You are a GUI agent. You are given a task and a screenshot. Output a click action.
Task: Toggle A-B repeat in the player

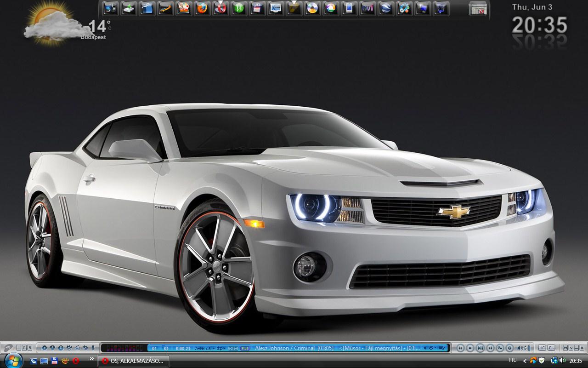(x=200, y=348)
